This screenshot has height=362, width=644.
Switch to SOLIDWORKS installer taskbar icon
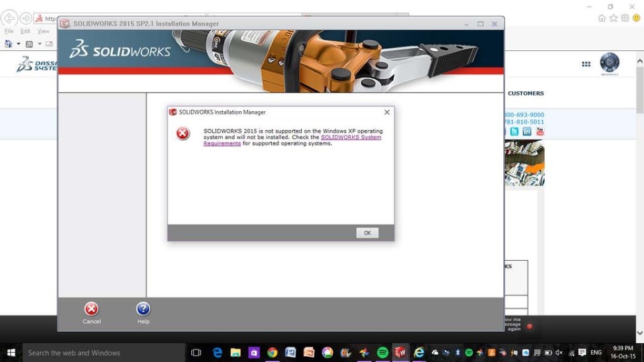point(400,353)
